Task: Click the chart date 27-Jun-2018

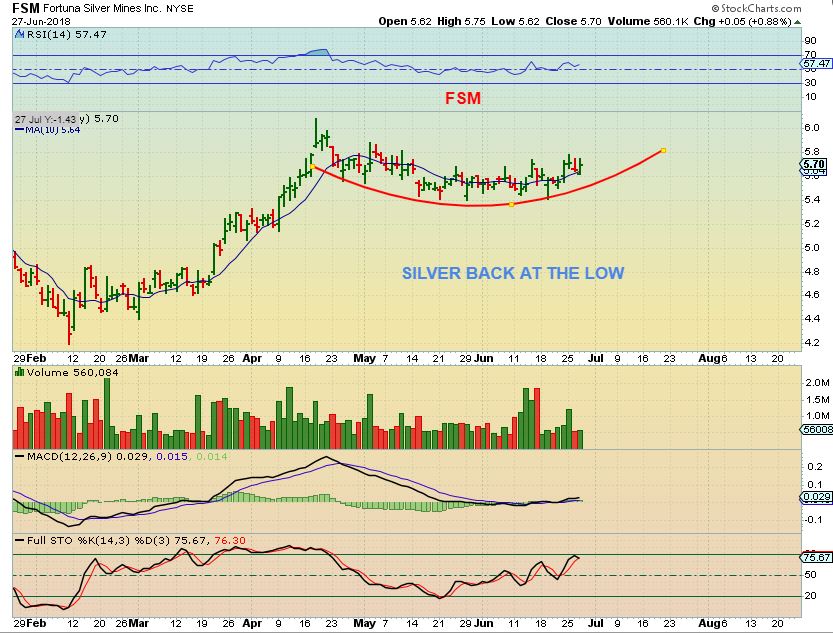Action: coord(41,22)
